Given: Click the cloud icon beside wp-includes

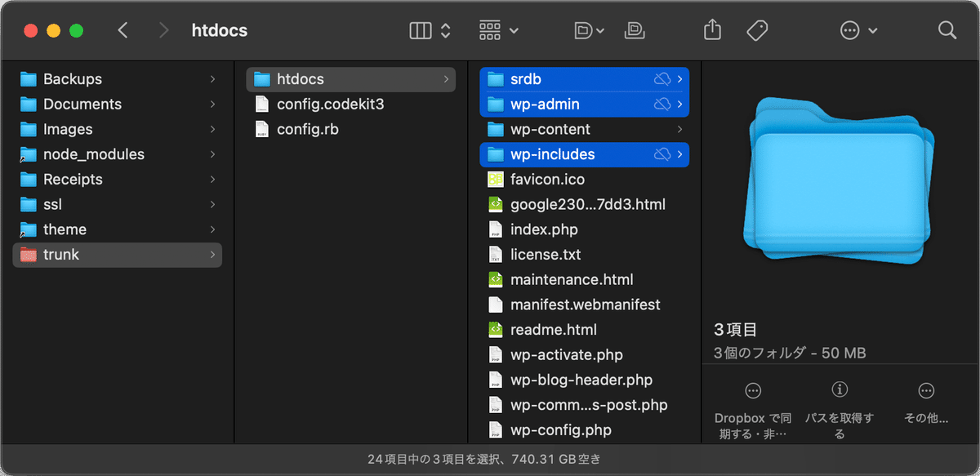Looking at the screenshot, I should click(x=662, y=154).
